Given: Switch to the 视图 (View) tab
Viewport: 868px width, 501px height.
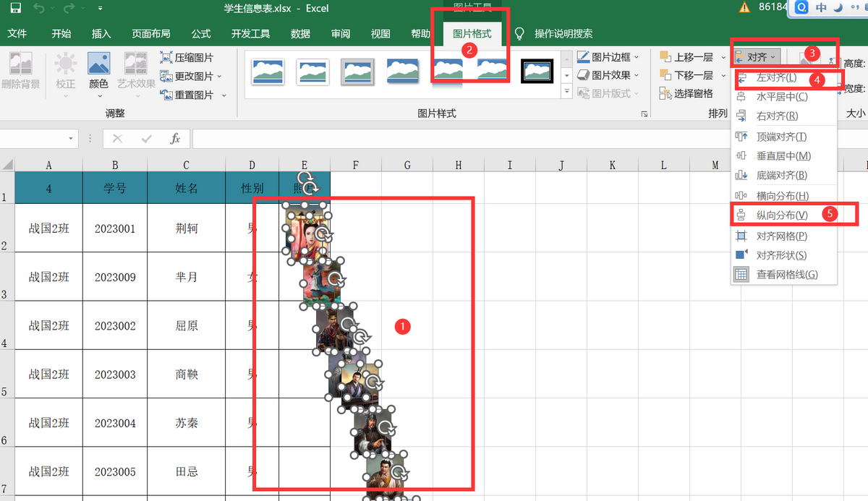Looking at the screenshot, I should coord(380,34).
